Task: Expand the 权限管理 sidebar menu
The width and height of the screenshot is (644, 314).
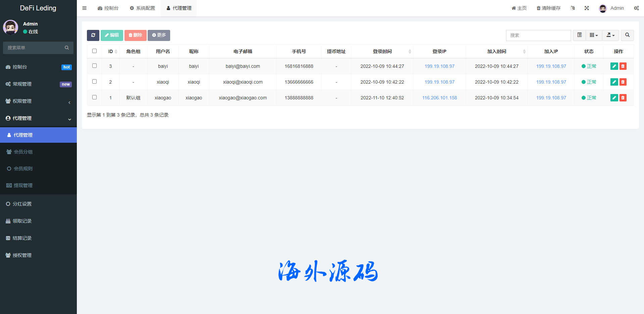Action: [x=38, y=101]
